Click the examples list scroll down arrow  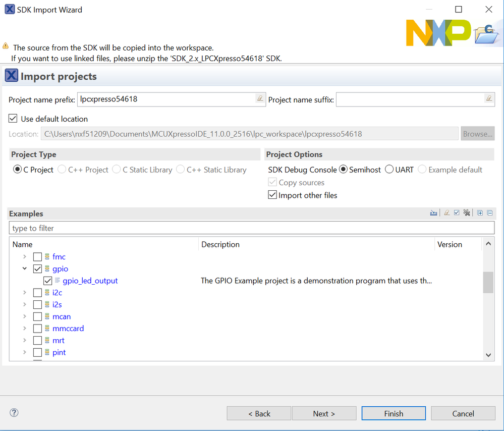pos(488,355)
